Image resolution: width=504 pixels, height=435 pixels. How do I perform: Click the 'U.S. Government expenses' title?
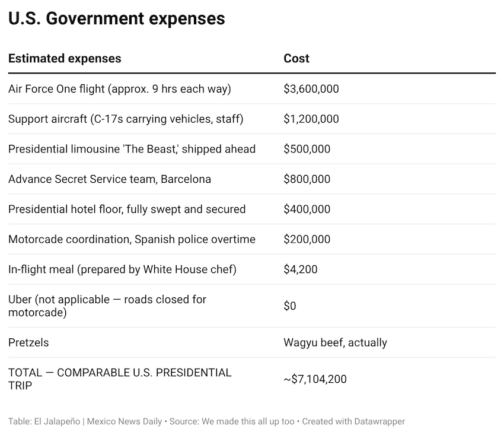coord(117,18)
